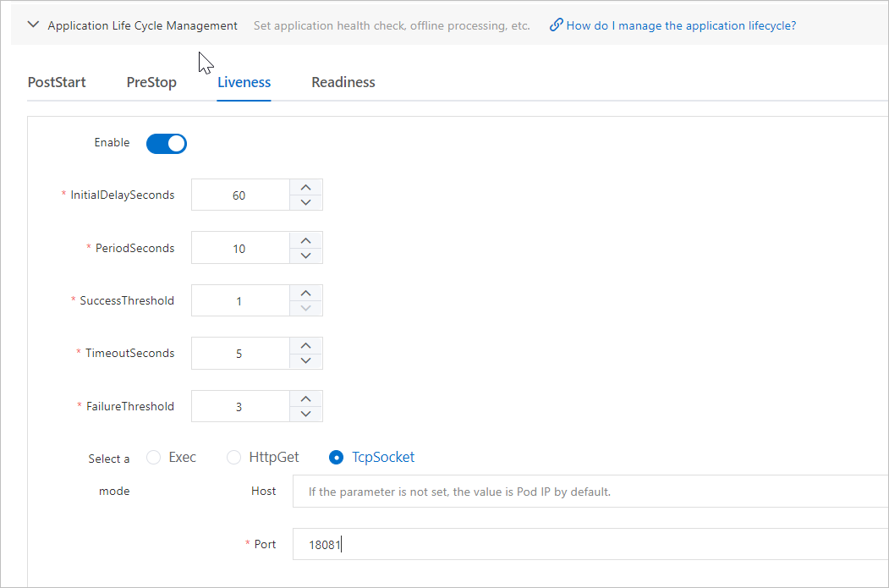Decrease TimeoutSeconds with the down arrow
889x588 pixels.
(305, 361)
